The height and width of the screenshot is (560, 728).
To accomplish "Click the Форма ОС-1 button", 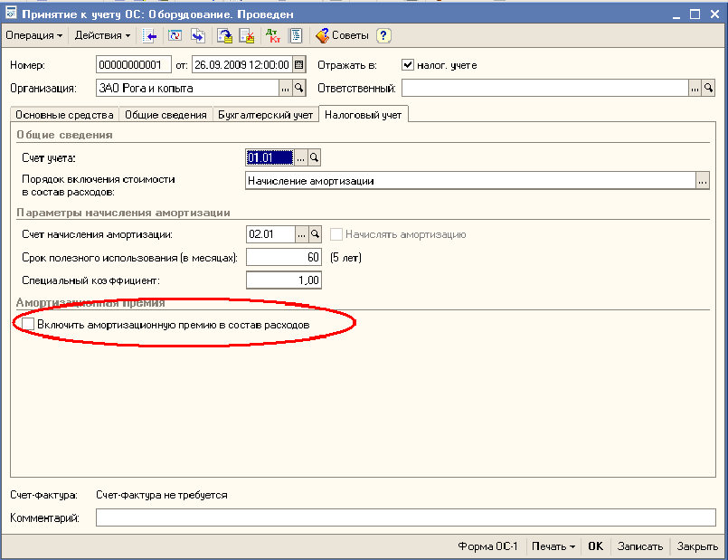I will click(487, 546).
